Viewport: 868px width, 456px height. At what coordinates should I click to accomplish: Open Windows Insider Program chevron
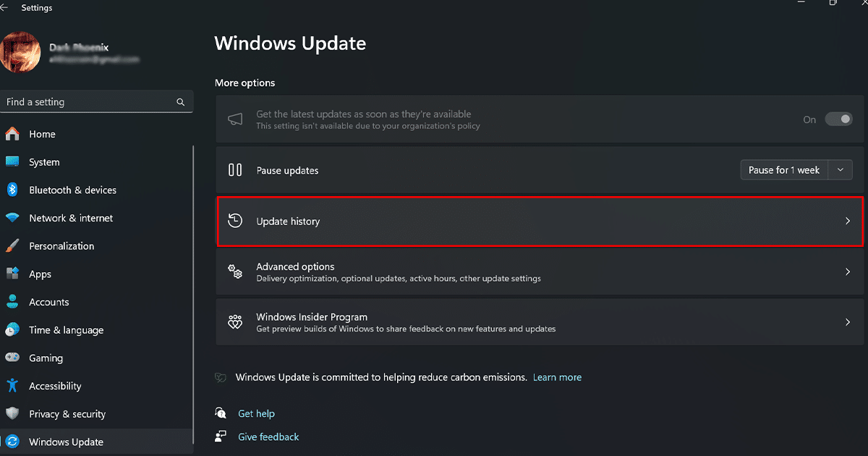tap(848, 322)
